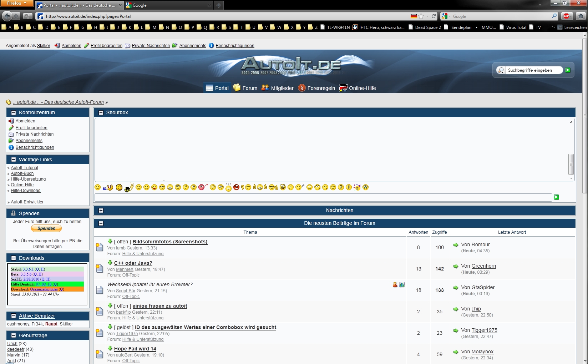This screenshot has height=364, width=588.
Task: Click the poll chart icon on browser thread
Action: tap(402, 285)
